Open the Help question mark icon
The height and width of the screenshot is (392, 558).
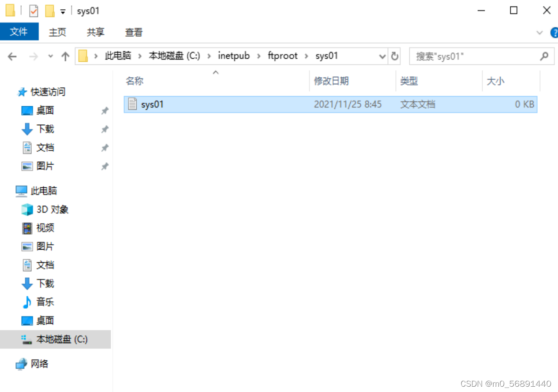click(554, 33)
